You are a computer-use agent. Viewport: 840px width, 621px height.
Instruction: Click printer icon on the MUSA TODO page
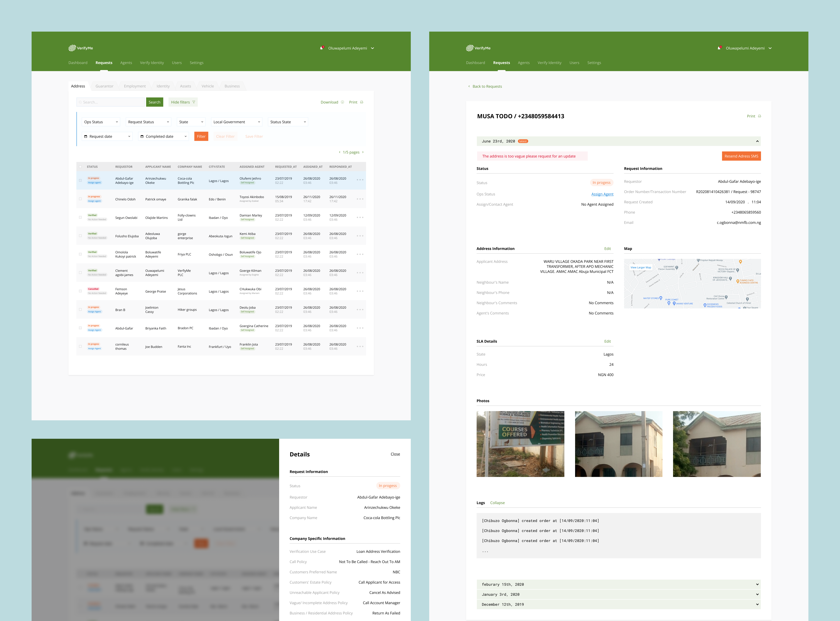point(760,116)
